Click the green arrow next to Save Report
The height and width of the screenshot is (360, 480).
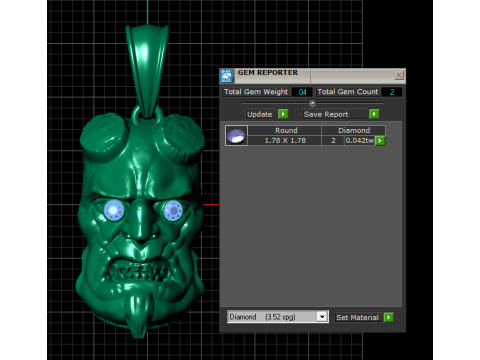(x=374, y=114)
